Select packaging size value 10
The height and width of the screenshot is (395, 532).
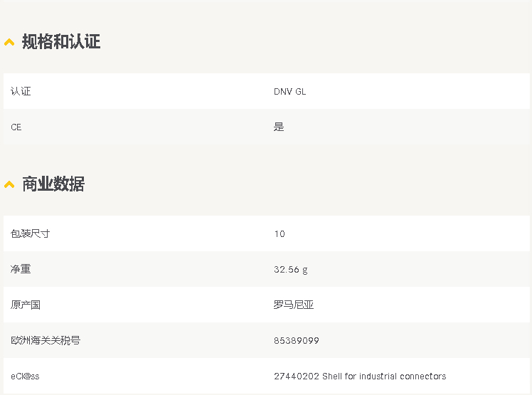coord(280,234)
